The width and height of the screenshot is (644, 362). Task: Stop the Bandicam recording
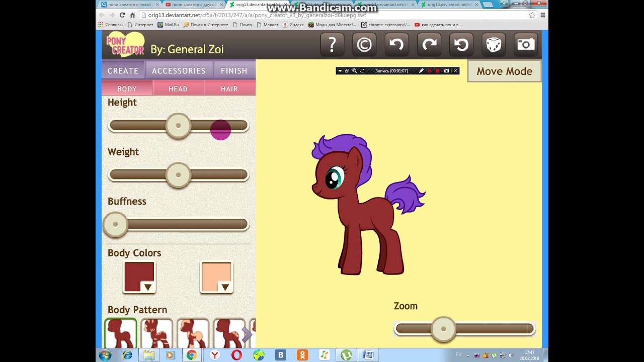[x=437, y=71]
